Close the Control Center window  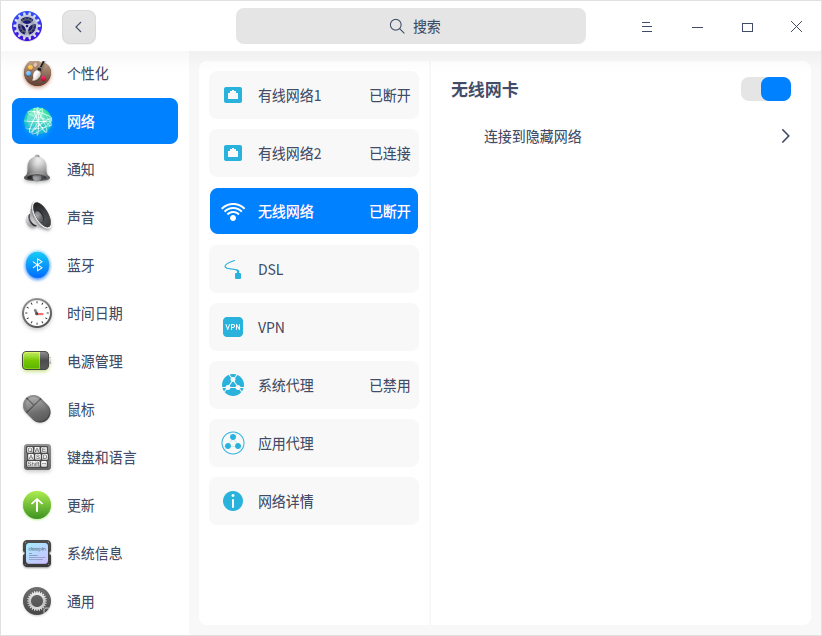pyautogui.click(x=796, y=27)
